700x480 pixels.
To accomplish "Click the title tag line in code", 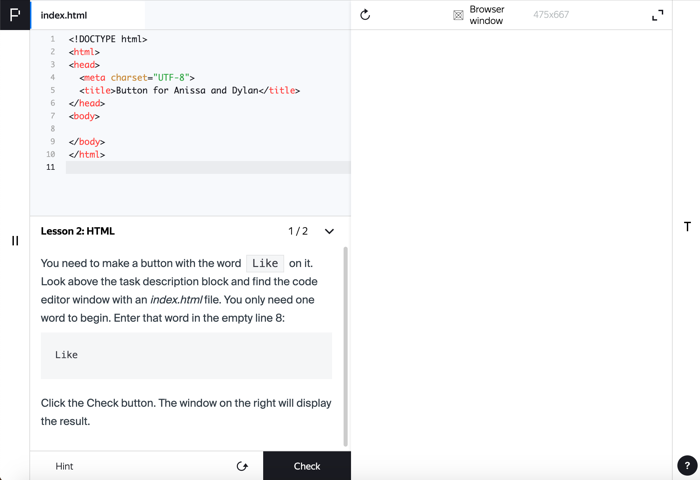I will [x=190, y=91].
